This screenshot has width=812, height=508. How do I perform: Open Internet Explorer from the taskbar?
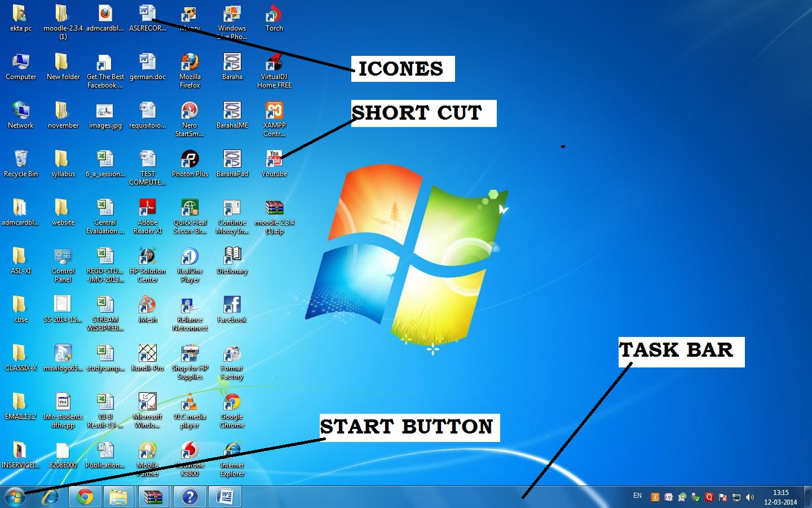pyautogui.click(x=51, y=497)
